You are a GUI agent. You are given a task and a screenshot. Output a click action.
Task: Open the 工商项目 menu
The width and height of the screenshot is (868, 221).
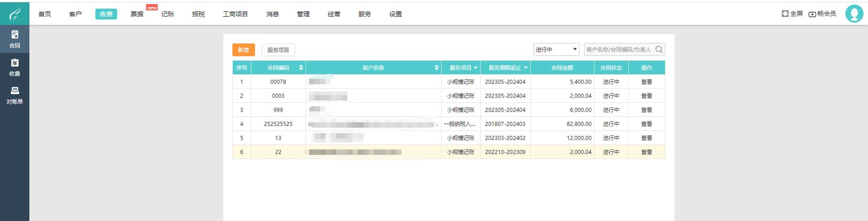click(235, 14)
